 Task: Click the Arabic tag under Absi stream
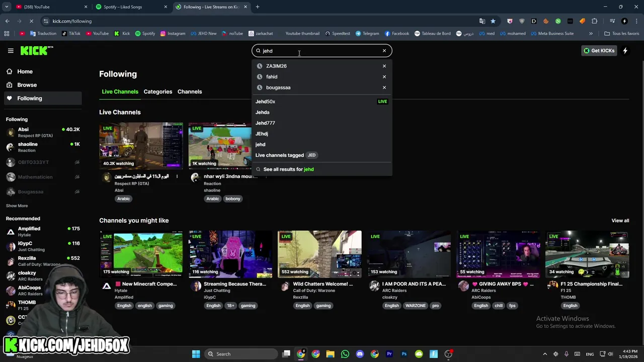pyautogui.click(x=124, y=199)
